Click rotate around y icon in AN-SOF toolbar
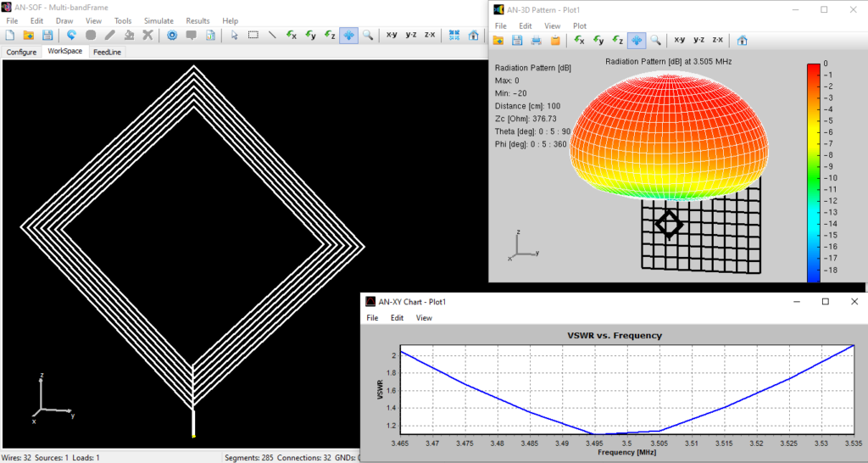The image size is (868, 463). coord(310,35)
